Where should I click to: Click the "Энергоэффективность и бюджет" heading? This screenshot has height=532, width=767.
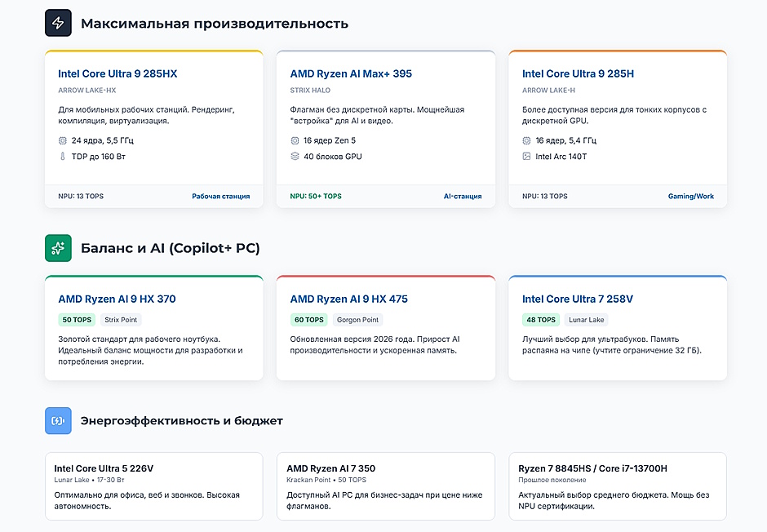point(181,421)
